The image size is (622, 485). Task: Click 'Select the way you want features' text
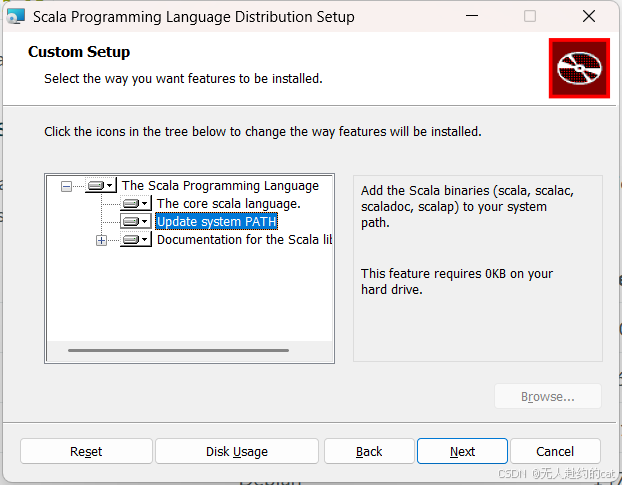coord(183,79)
